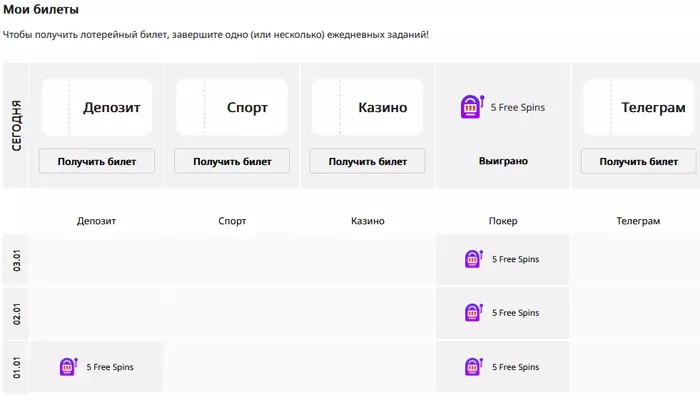
Task: Click slot machine icon in 03.01 Покер row
Action: [474, 259]
